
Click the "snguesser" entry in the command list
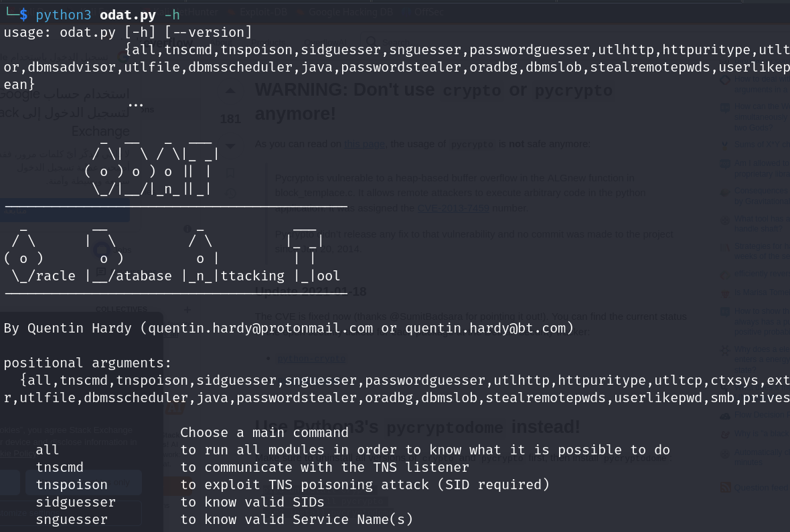pos(72,519)
